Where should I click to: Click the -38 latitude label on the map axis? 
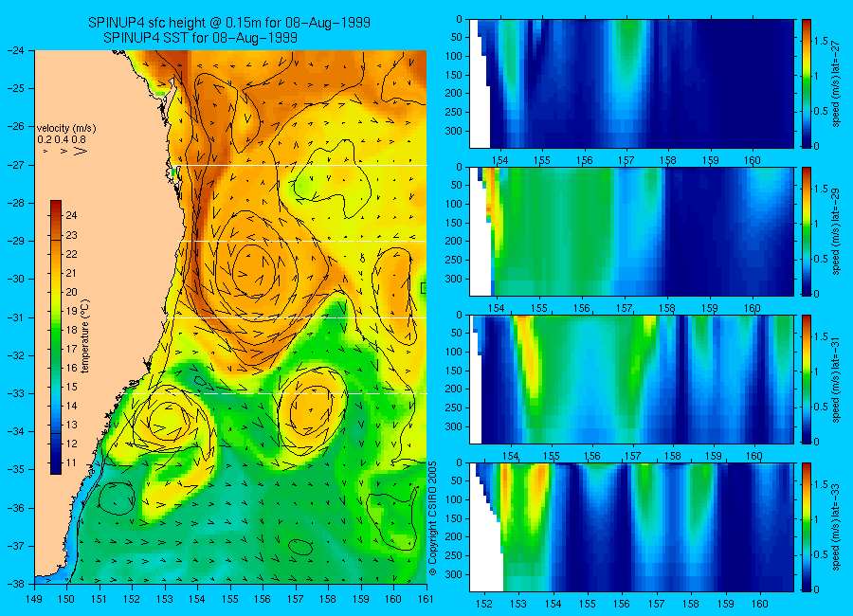pos(16,584)
